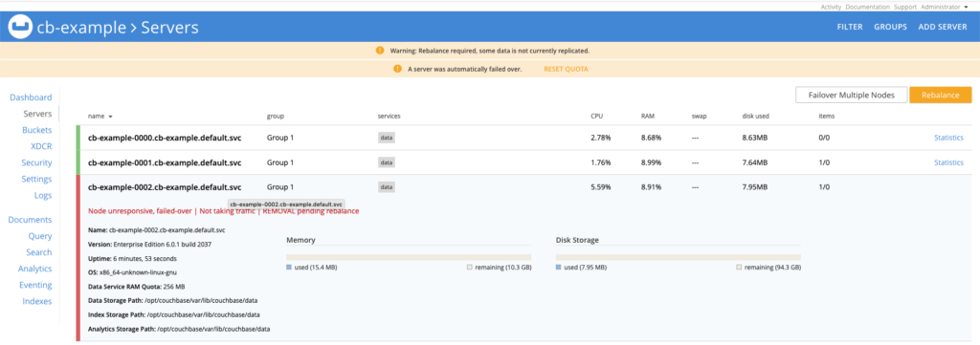This screenshot has height=345, width=980.
Task: Click the orange Rebalance button
Action: pos(941,95)
